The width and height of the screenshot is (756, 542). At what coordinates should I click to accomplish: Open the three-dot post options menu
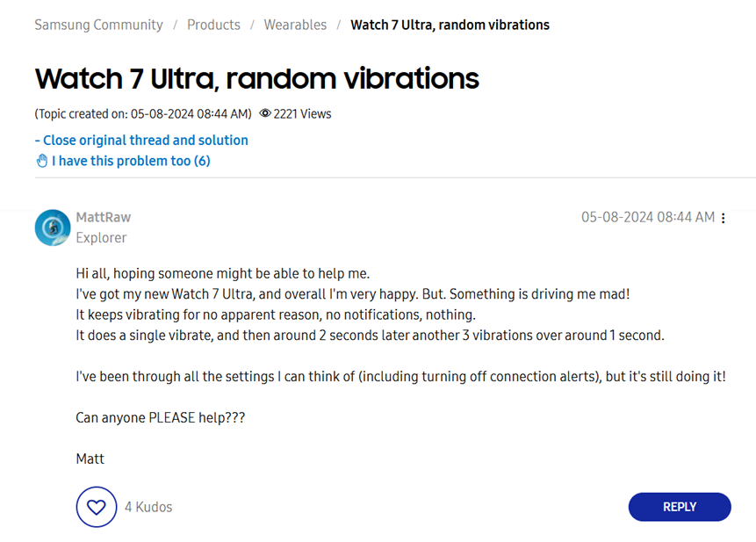point(724,218)
